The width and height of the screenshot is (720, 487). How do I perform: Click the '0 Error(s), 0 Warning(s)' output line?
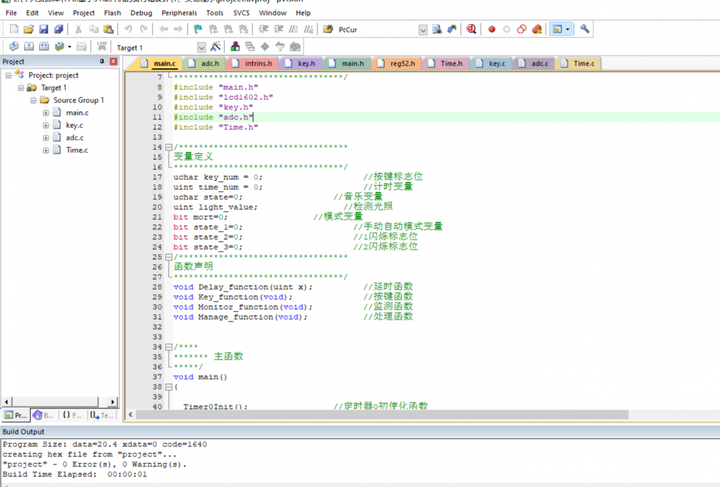[x=95, y=465]
